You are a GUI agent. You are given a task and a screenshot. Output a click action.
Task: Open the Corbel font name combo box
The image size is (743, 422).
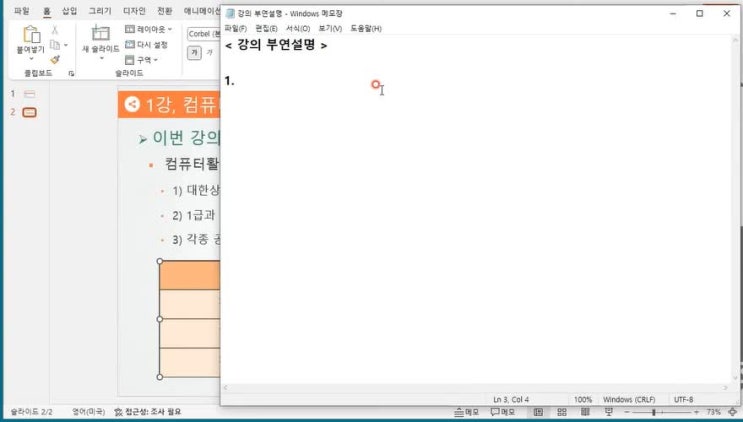pos(204,33)
